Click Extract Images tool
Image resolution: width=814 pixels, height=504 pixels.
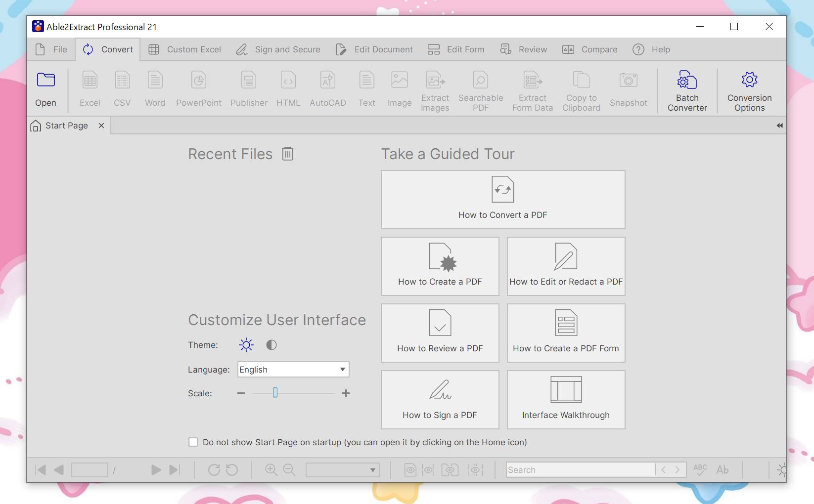click(x=435, y=91)
